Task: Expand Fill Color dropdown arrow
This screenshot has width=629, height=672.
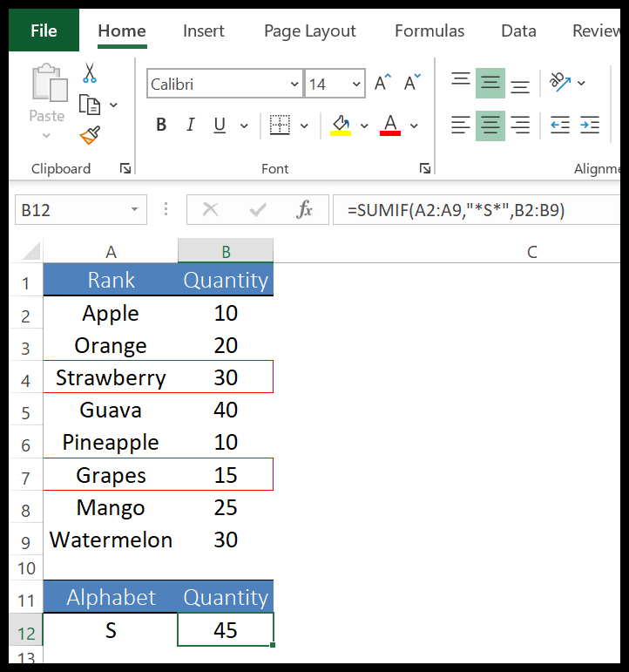Action: (x=364, y=126)
